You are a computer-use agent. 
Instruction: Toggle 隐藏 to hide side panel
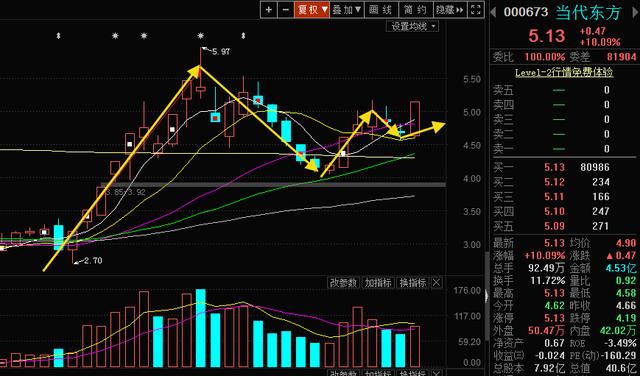[x=449, y=10]
